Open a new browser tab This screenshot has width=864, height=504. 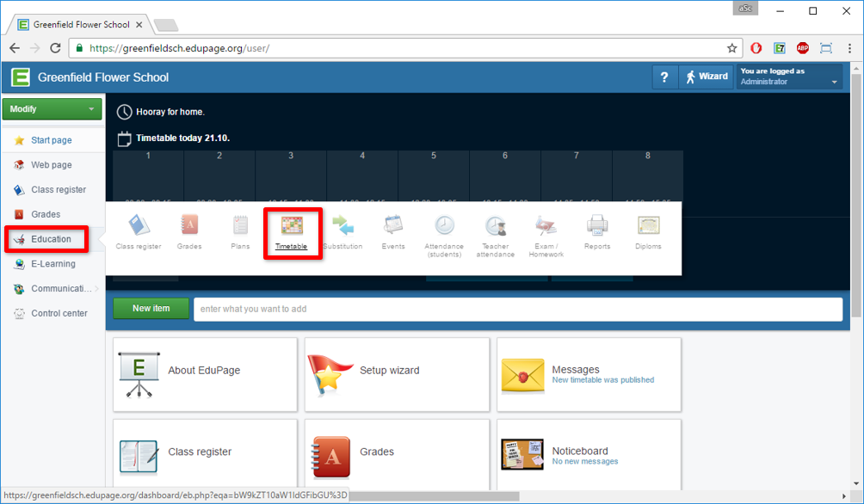point(165,25)
